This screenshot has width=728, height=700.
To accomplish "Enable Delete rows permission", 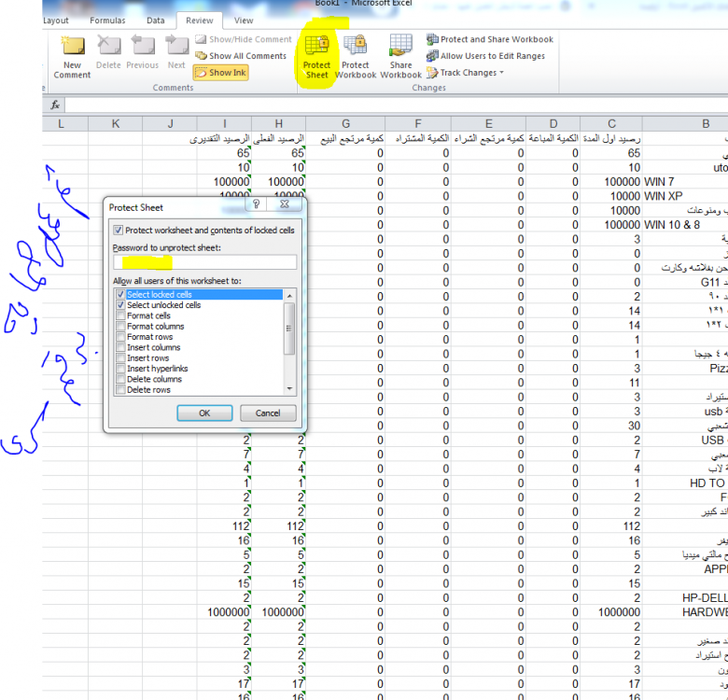I will pos(120,390).
